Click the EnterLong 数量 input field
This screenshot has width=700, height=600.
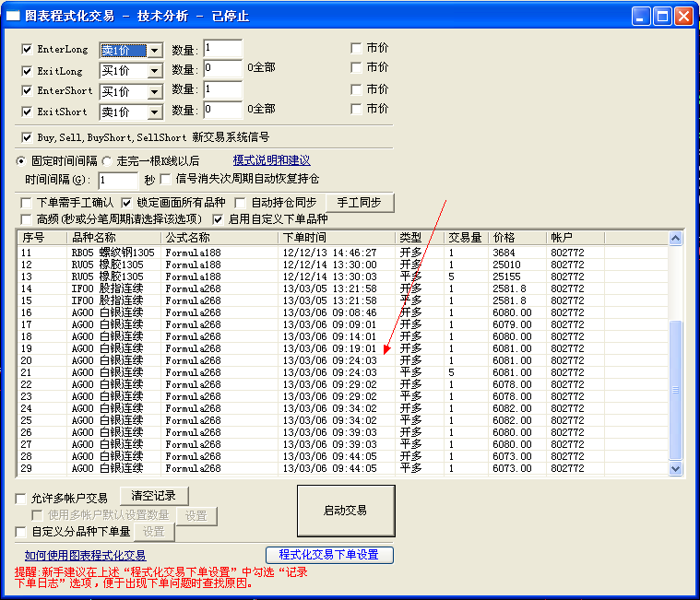(222, 49)
